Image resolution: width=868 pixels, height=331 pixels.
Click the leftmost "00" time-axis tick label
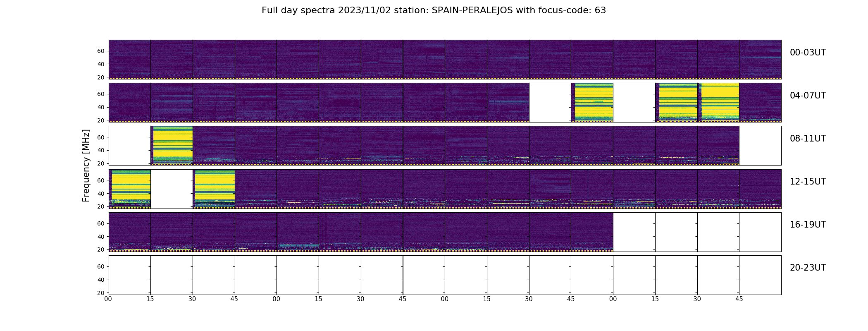pos(108,299)
